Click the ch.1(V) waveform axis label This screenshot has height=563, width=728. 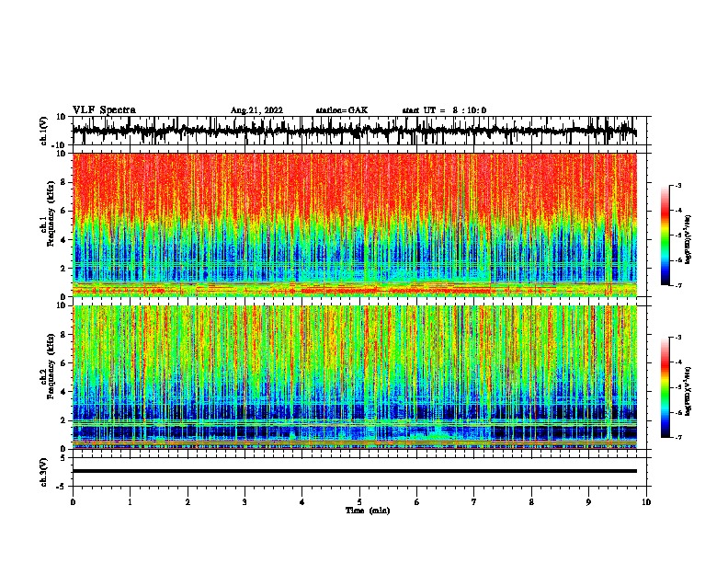click(x=44, y=131)
